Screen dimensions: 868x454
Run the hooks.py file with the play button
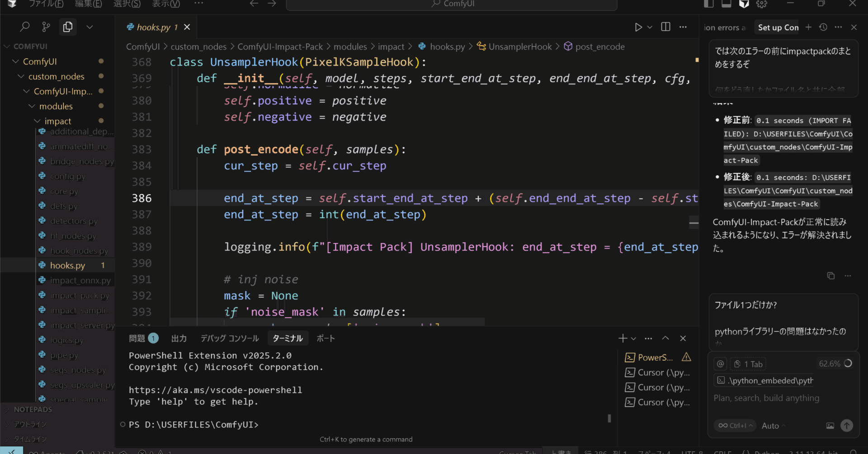[638, 27]
